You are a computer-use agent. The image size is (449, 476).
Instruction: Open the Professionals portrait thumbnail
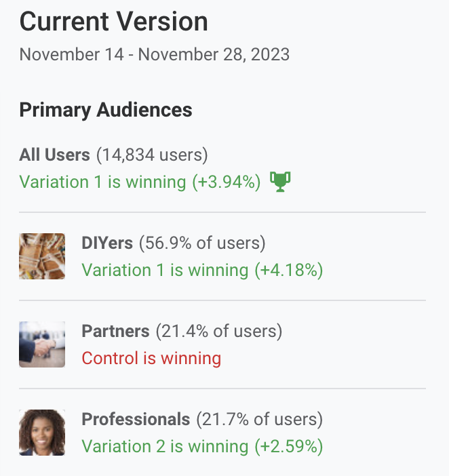tap(42, 433)
